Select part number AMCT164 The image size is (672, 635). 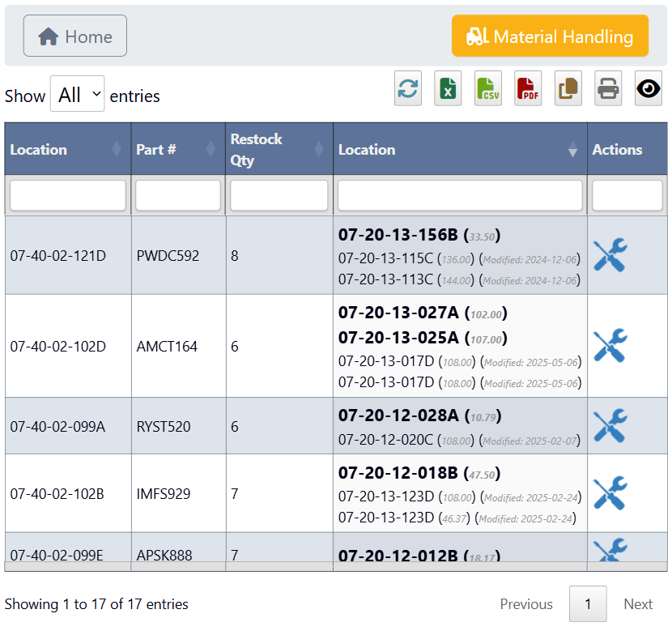pos(167,347)
